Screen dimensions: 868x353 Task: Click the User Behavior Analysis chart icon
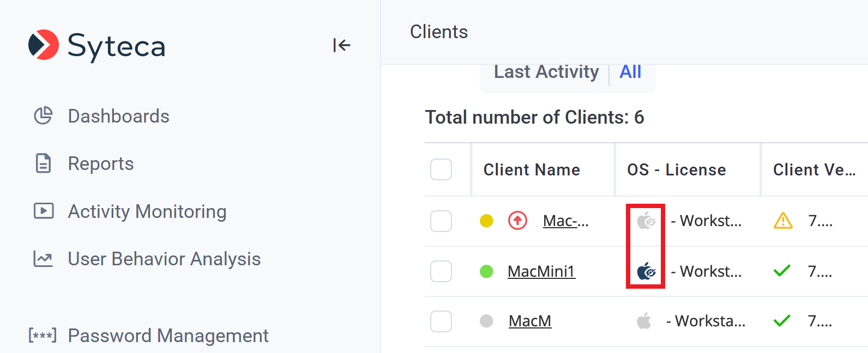coord(44,259)
